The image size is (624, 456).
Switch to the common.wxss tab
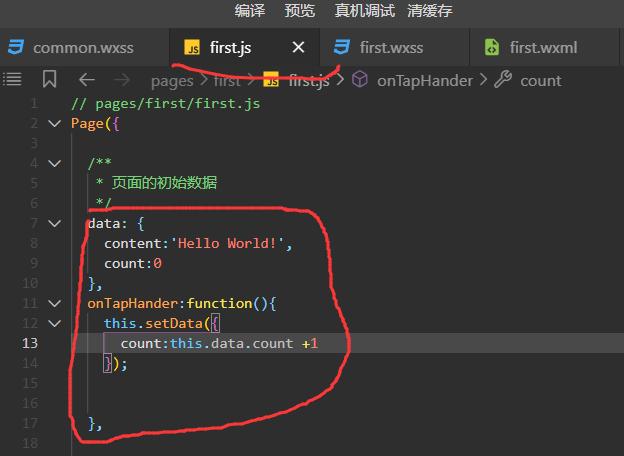[84, 47]
